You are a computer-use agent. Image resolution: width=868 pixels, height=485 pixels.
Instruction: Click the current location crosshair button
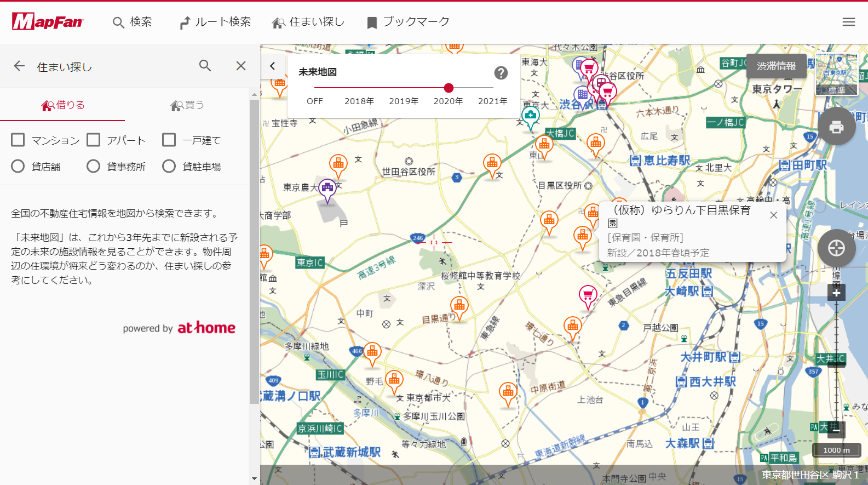836,248
